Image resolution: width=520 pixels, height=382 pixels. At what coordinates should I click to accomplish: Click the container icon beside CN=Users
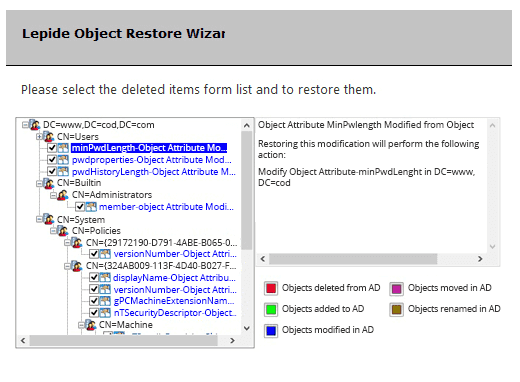49,137
